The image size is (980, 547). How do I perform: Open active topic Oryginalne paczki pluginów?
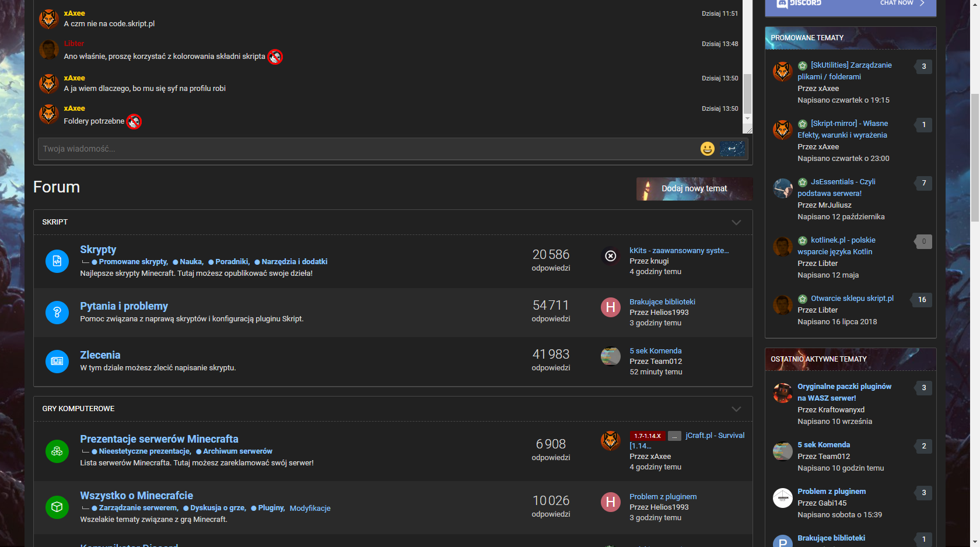point(844,392)
